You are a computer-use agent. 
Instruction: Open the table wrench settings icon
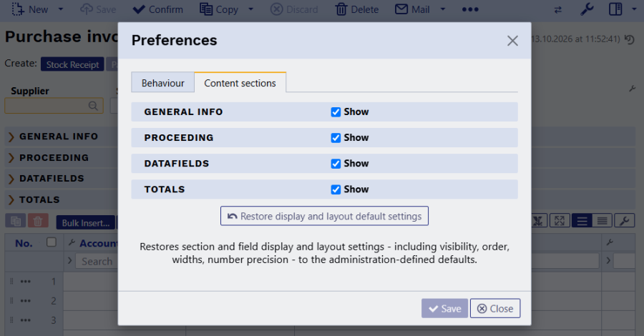pyautogui.click(x=624, y=221)
